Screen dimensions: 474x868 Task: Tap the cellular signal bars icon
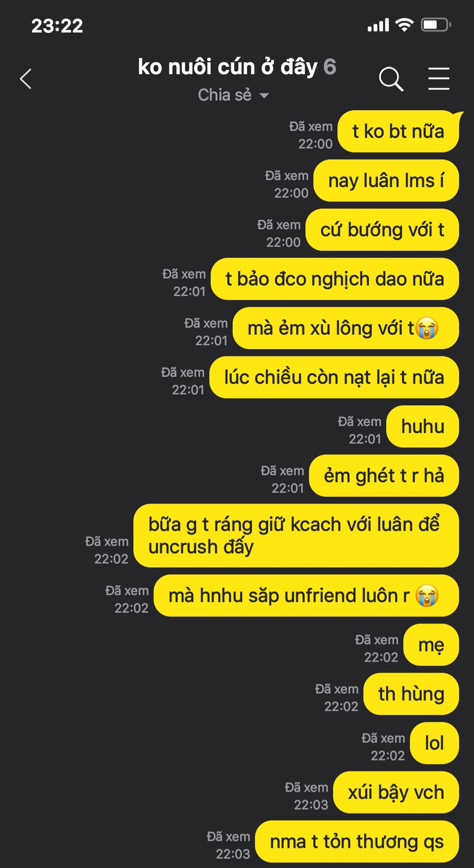pos(378,25)
